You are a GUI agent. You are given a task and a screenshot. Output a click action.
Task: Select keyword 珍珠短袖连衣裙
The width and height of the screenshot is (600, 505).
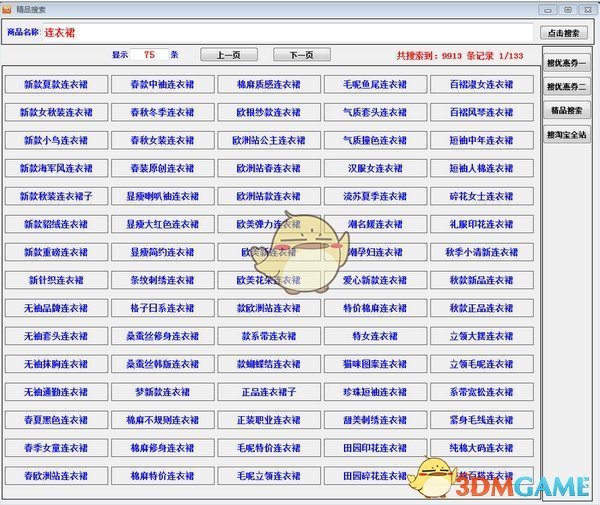375,391
